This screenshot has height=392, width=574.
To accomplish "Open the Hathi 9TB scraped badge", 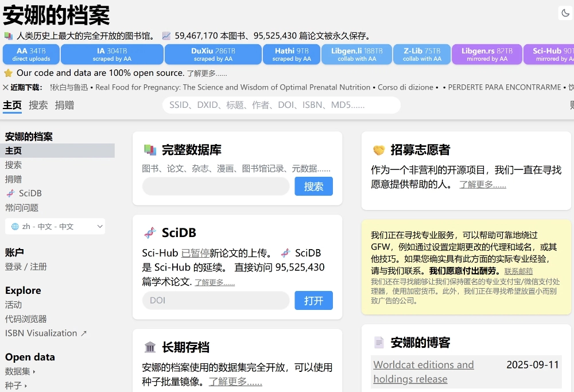I will (x=291, y=54).
